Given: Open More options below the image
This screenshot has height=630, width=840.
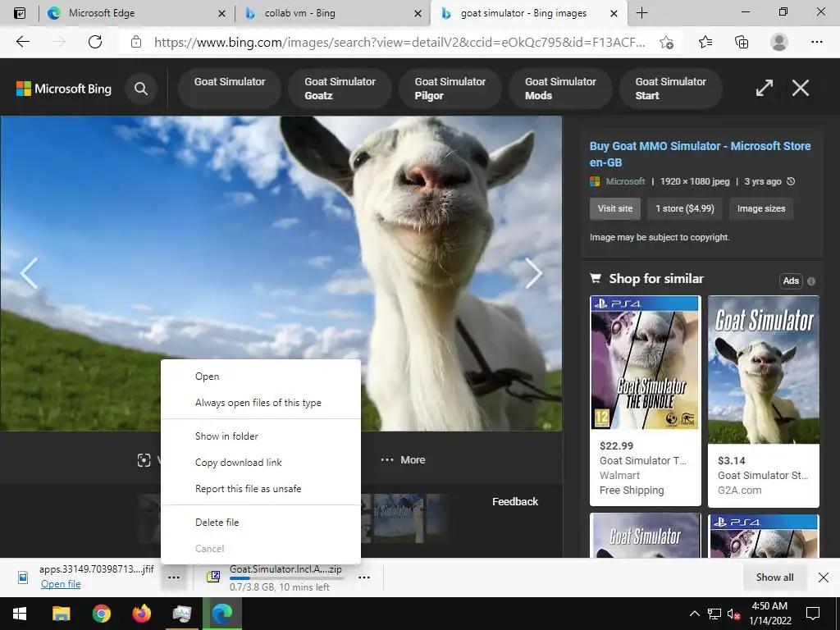Looking at the screenshot, I should tap(403, 459).
